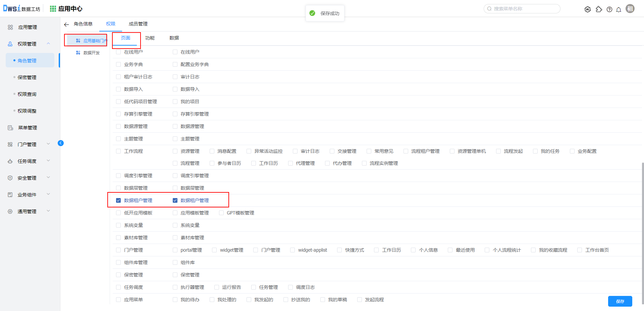Check the GPT模板管理 checkbox

coord(221,213)
